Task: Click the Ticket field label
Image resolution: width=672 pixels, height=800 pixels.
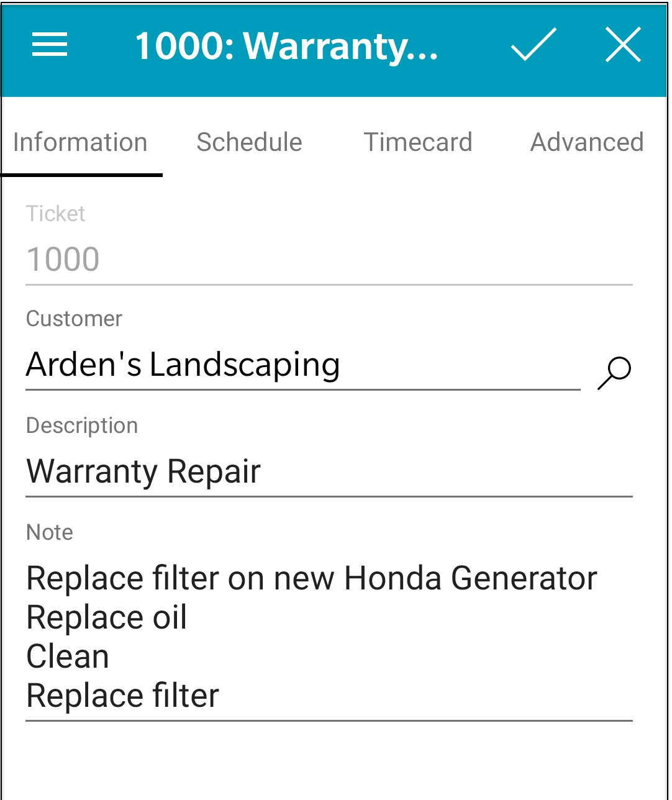Action: (x=55, y=214)
